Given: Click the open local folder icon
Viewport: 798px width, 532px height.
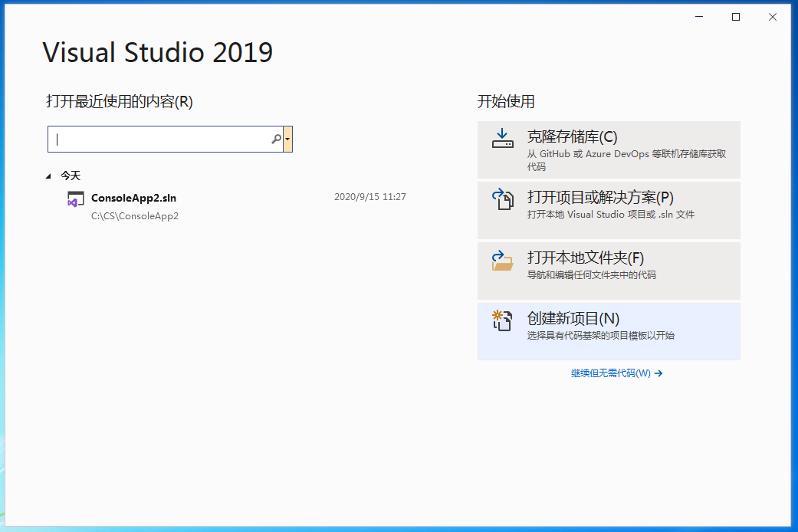Looking at the screenshot, I should (502, 260).
